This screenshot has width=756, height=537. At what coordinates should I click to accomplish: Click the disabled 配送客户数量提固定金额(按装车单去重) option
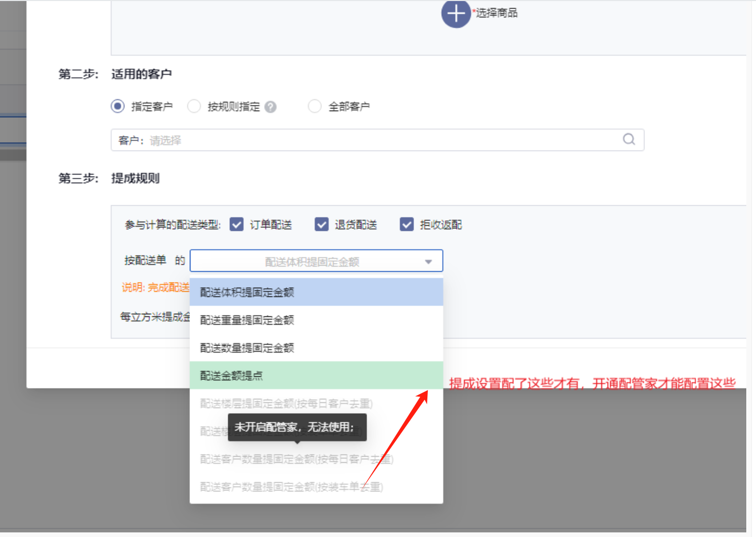(x=291, y=487)
